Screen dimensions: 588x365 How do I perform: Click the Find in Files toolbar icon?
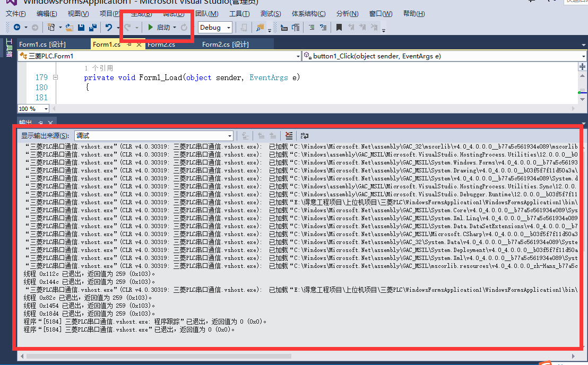click(x=260, y=28)
